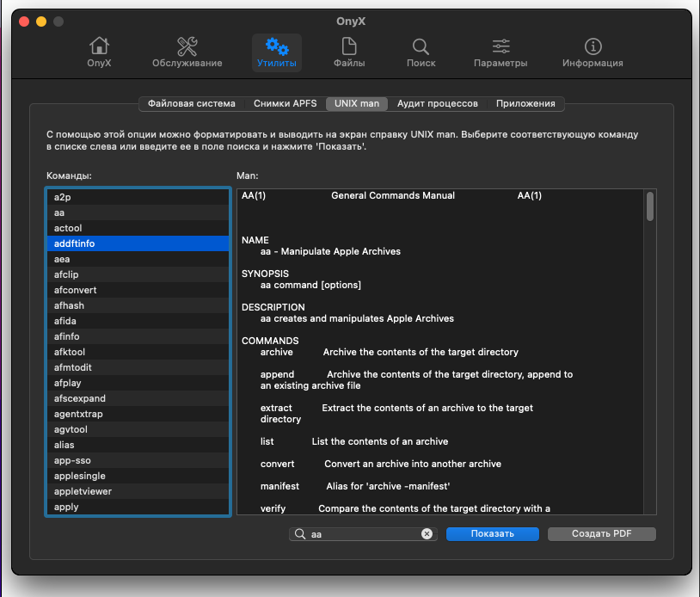Switch to the Файловая система tab
700x597 pixels.
(192, 103)
